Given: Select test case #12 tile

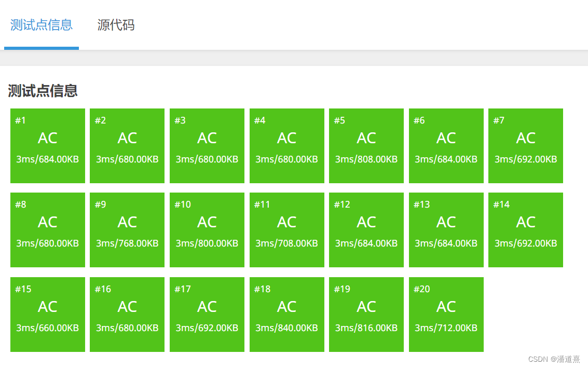Looking at the screenshot, I should pyautogui.click(x=366, y=230).
